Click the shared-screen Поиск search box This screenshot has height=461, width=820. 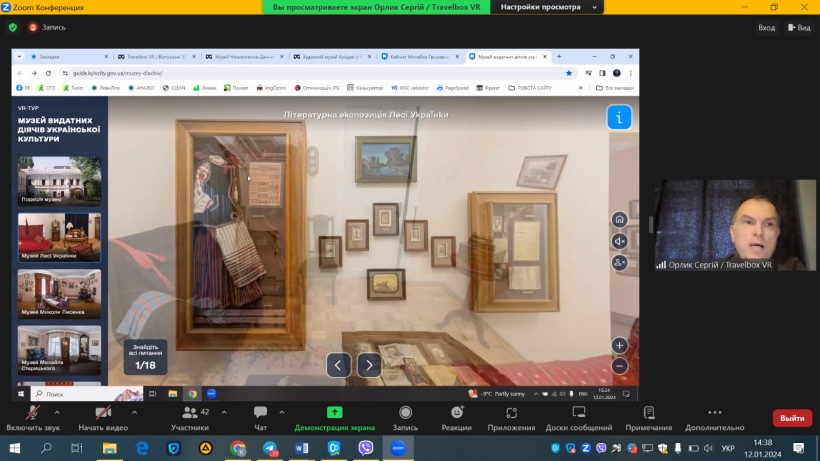(x=87, y=394)
